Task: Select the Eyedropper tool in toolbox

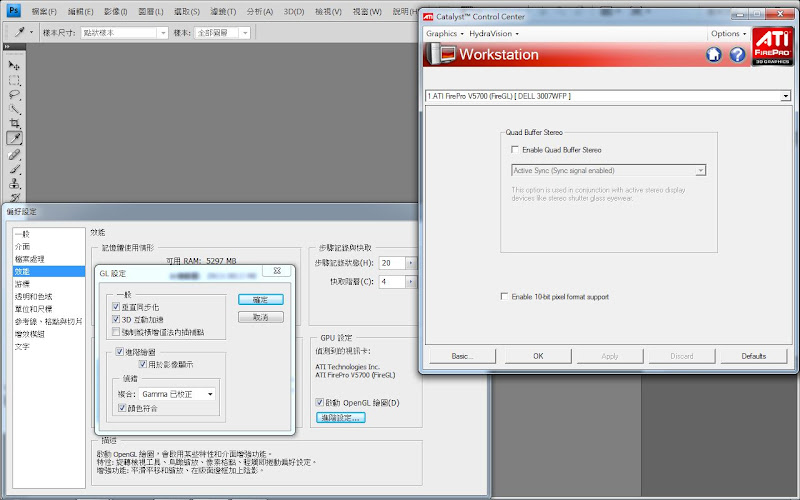Action: pyautogui.click(x=14, y=138)
